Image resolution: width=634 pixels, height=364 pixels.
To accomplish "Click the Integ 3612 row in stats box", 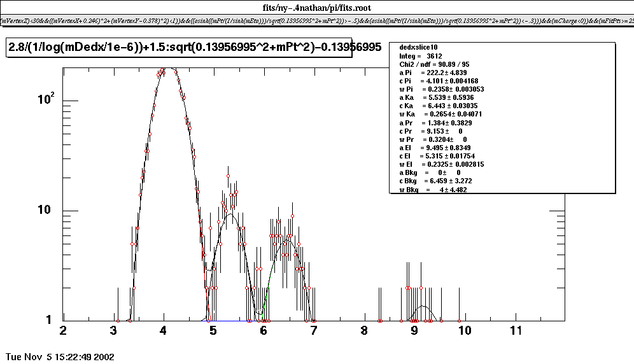I will point(421,56).
